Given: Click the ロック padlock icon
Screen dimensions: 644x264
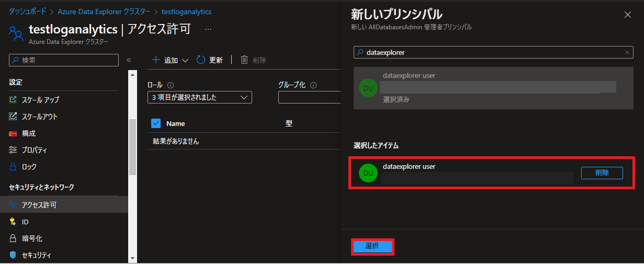Looking at the screenshot, I should 13,167.
